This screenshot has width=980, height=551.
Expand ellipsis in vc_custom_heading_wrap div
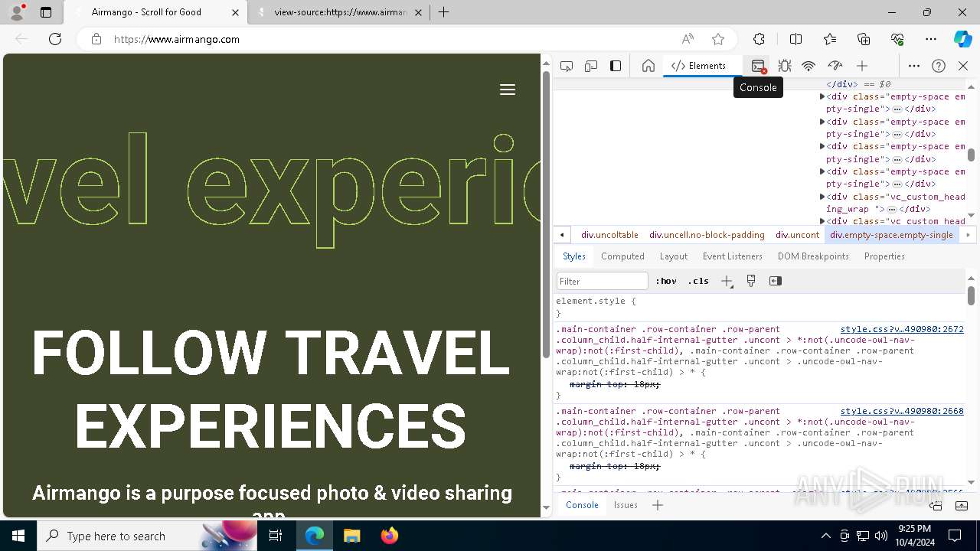click(892, 209)
